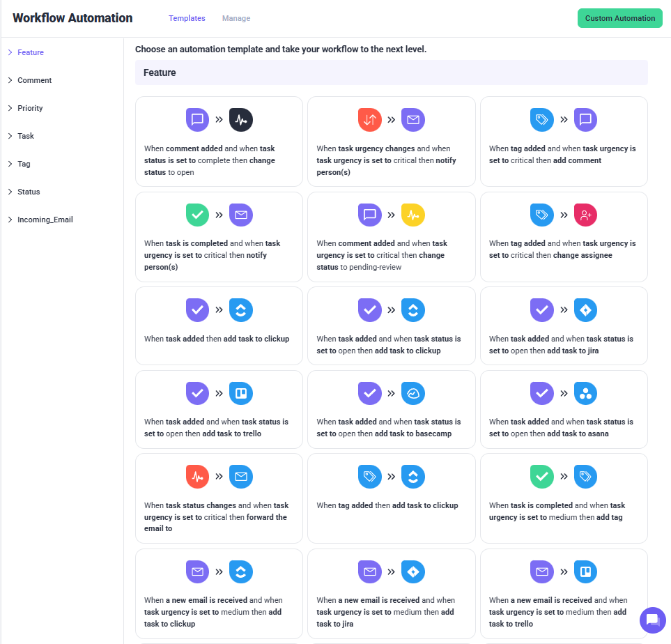Click the Custom Automation button
Viewport: 671px width, 644px height.
point(619,18)
